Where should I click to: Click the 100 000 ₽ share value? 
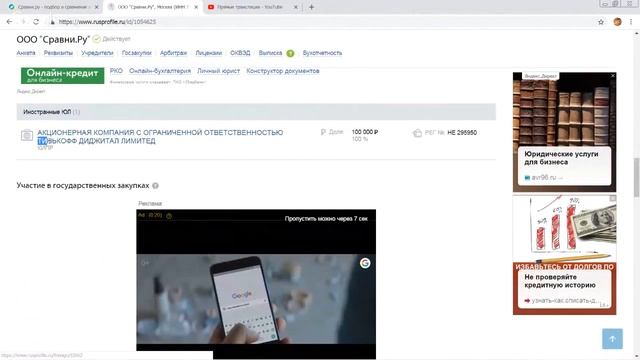pos(365,132)
